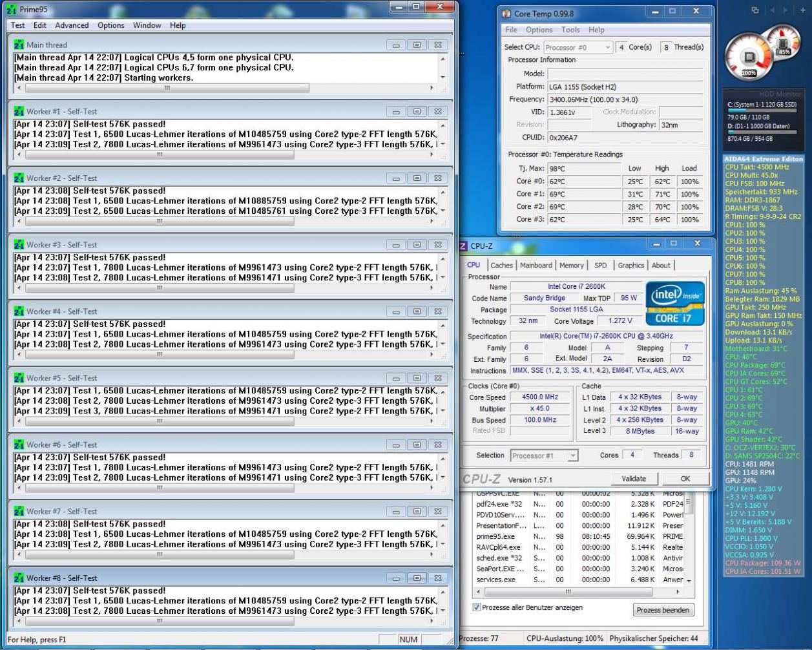
Task: Click gadget previous arrow icon
Action: click(772, 10)
